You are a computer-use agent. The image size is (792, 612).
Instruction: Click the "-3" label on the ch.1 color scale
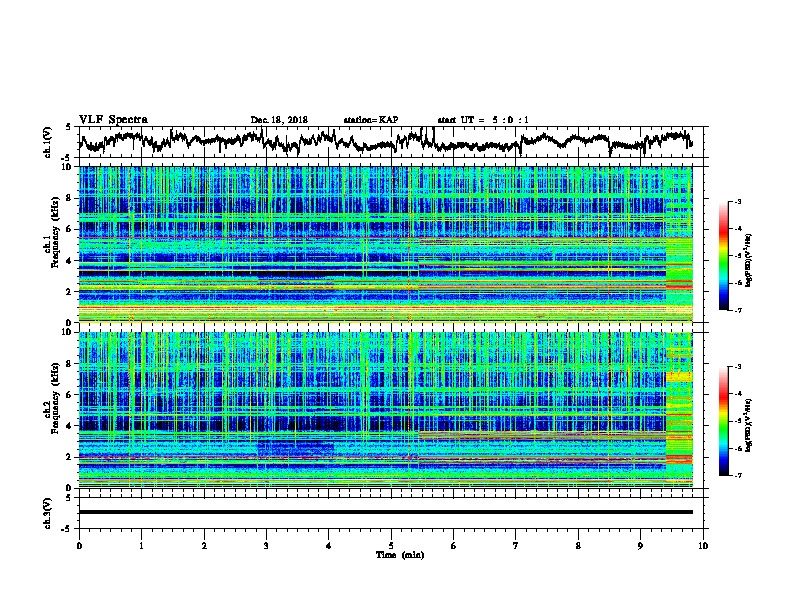pyautogui.click(x=738, y=202)
